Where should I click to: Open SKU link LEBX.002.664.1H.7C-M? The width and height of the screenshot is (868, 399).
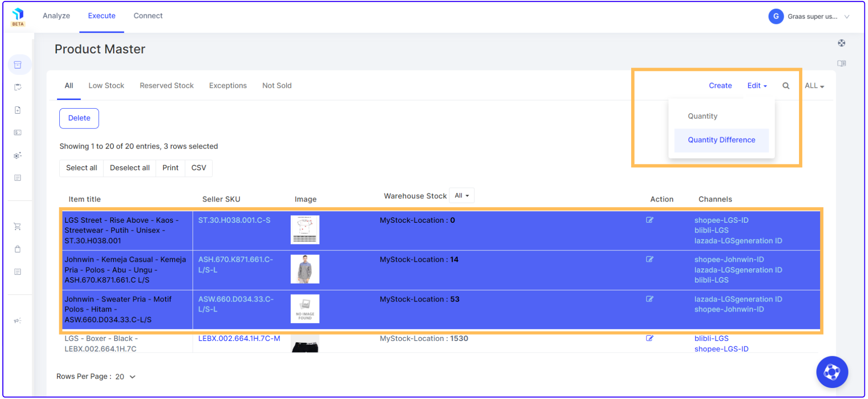pyautogui.click(x=239, y=338)
